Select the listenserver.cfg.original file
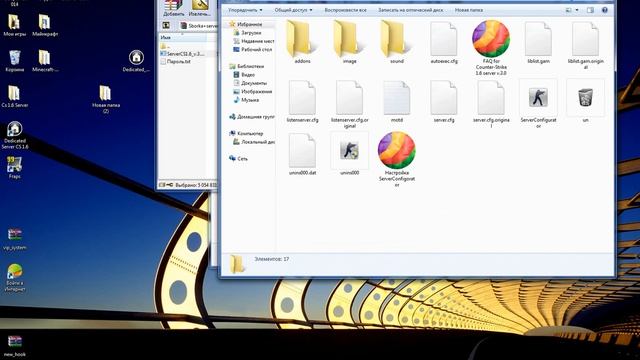640x360 pixels. click(349, 104)
